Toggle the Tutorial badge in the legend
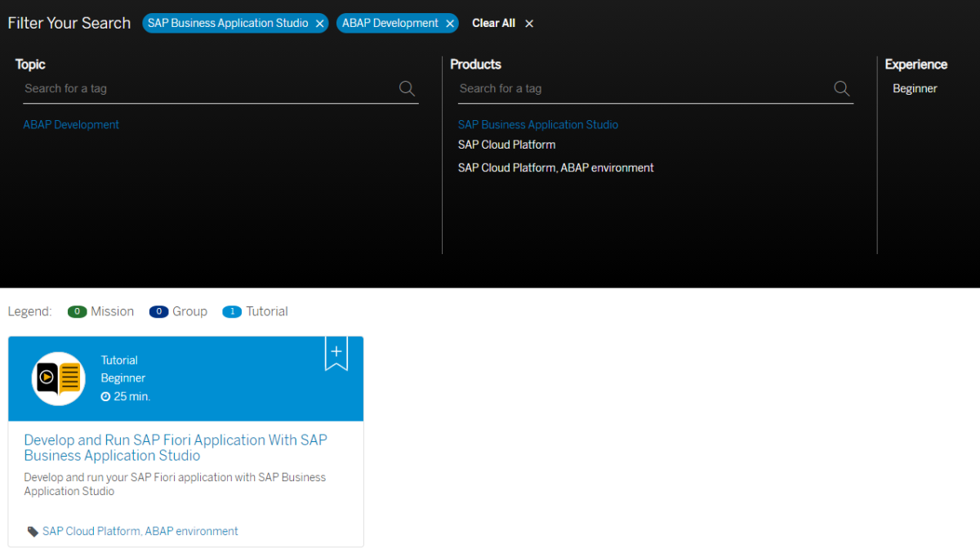 click(x=231, y=311)
